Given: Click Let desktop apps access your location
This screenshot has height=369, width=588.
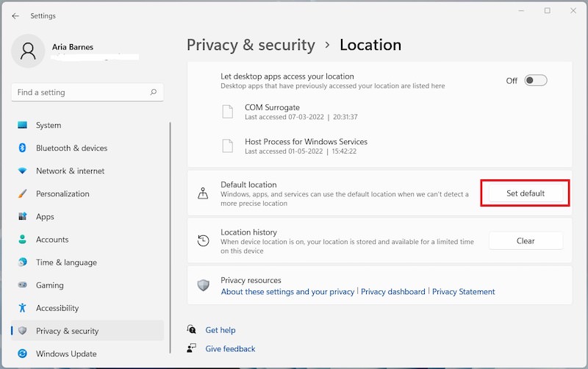Looking at the screenshot, I should (287, 76).
